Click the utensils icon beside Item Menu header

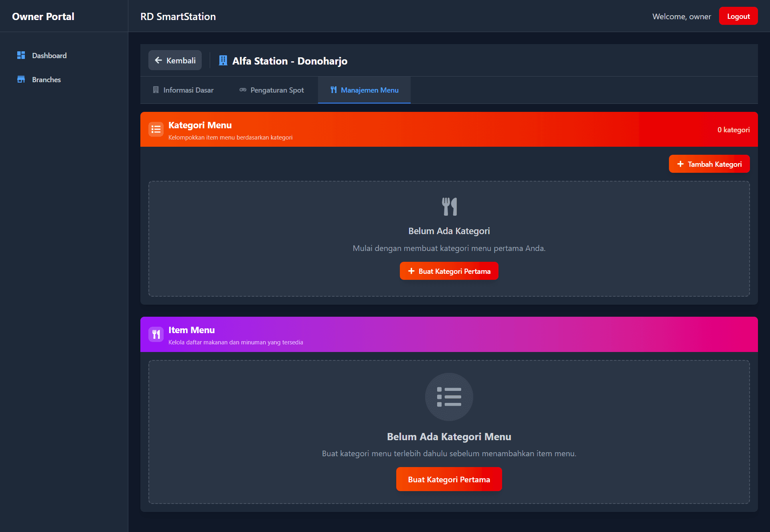coord(156,334)
